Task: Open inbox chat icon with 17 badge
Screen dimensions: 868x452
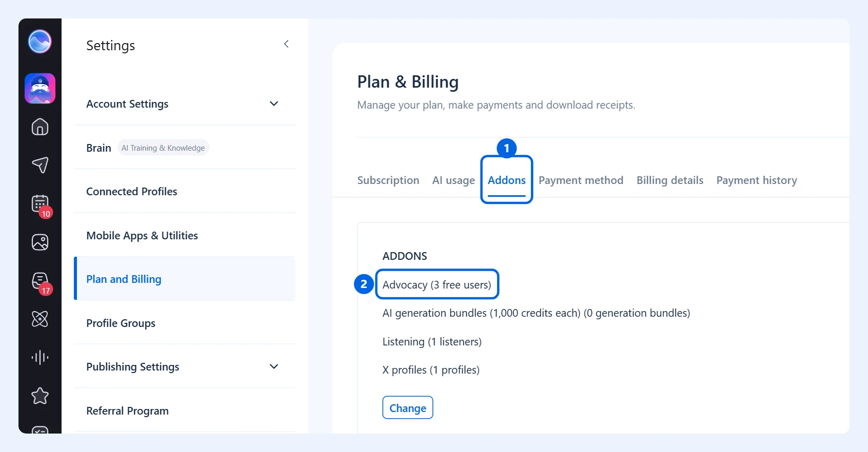Action: [x=40, y=281]
